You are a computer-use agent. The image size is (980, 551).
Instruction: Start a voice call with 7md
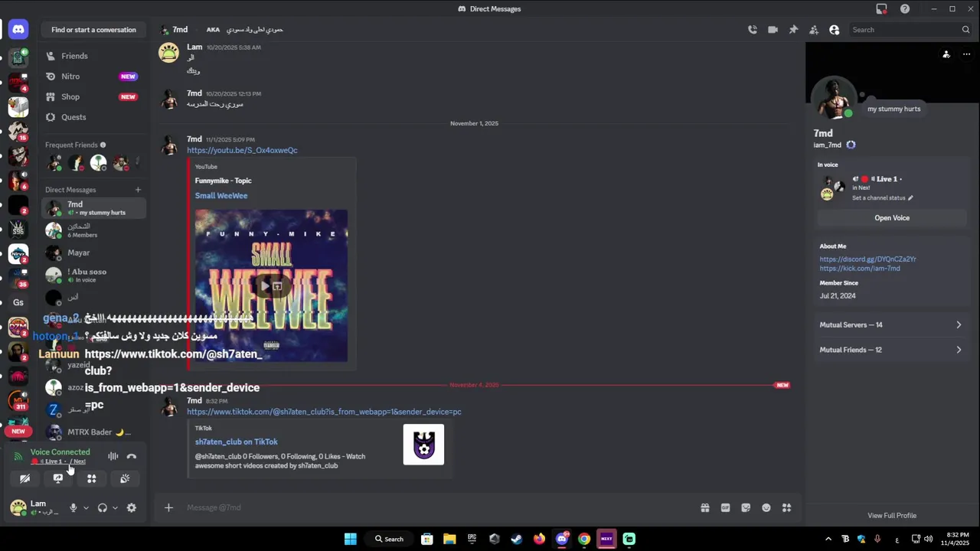(753, 30)
